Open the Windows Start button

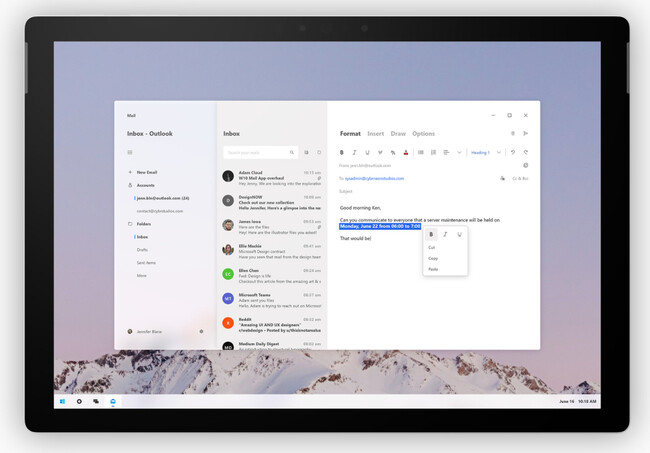point(62,401)
